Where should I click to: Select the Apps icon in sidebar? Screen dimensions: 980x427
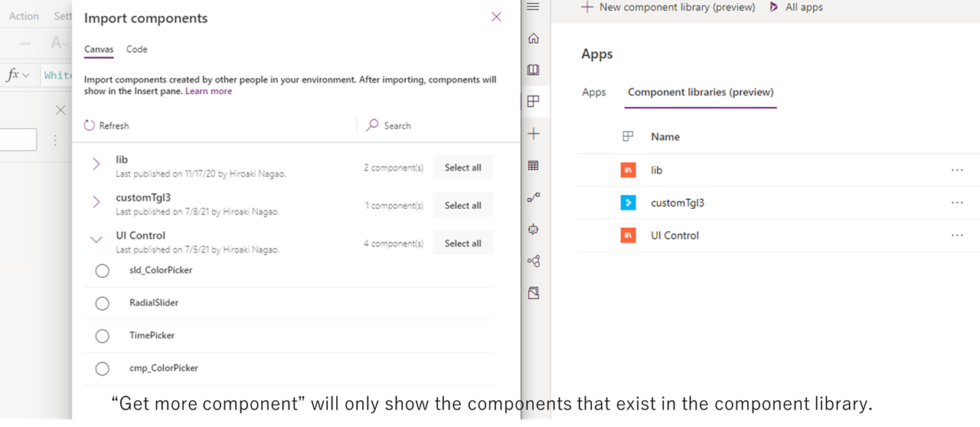click(534, 101)
